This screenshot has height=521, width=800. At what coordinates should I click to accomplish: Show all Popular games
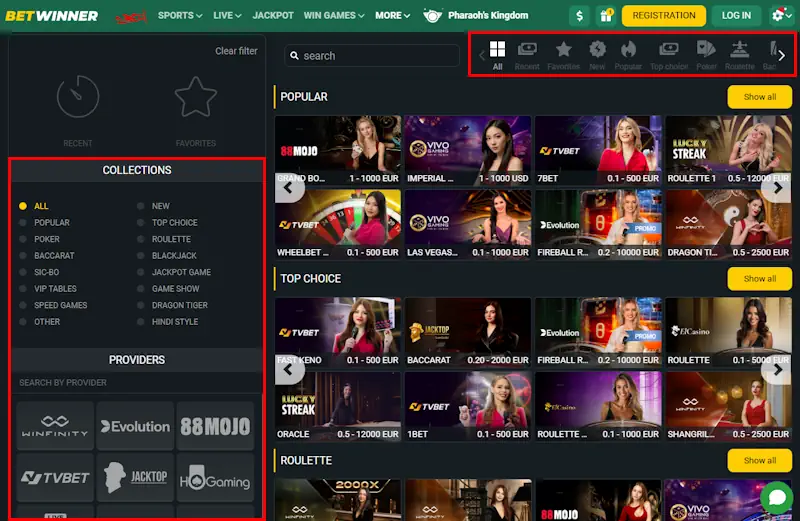(x=760, y=97)
